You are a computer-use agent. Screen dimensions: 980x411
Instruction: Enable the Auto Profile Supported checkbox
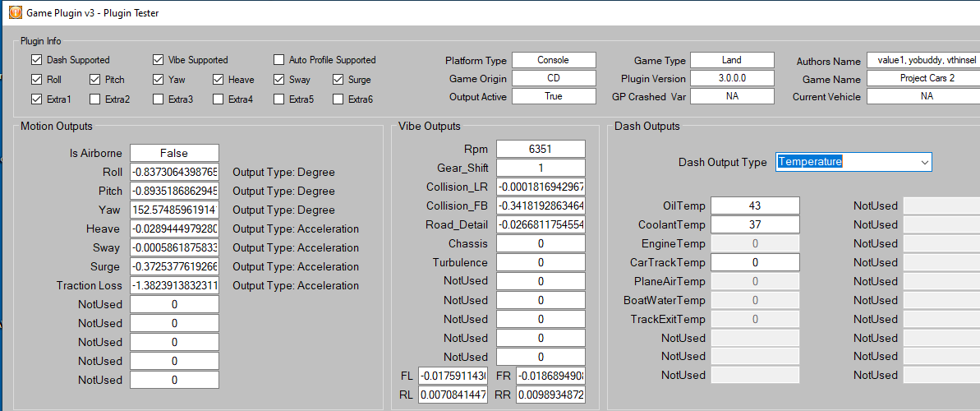click(278, 60)
